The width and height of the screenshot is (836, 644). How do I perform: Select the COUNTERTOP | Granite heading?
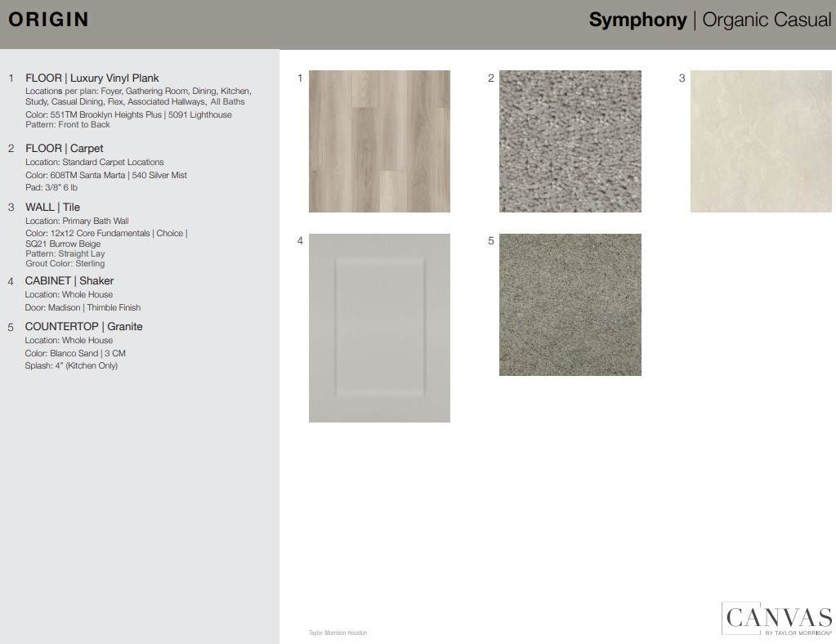click(x=83, y=327)
